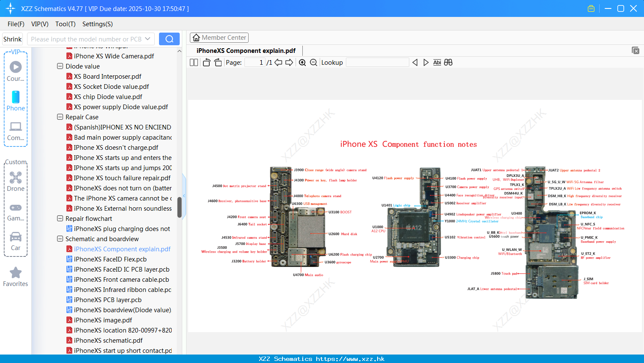The image size is (644, 363).
Task: Go to the next page arrow
Action: coord(289,63)
